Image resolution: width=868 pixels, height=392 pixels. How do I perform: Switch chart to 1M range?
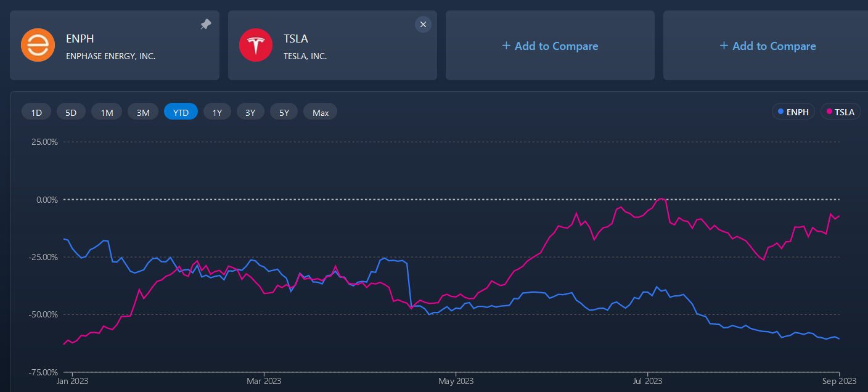coord(107,112)
